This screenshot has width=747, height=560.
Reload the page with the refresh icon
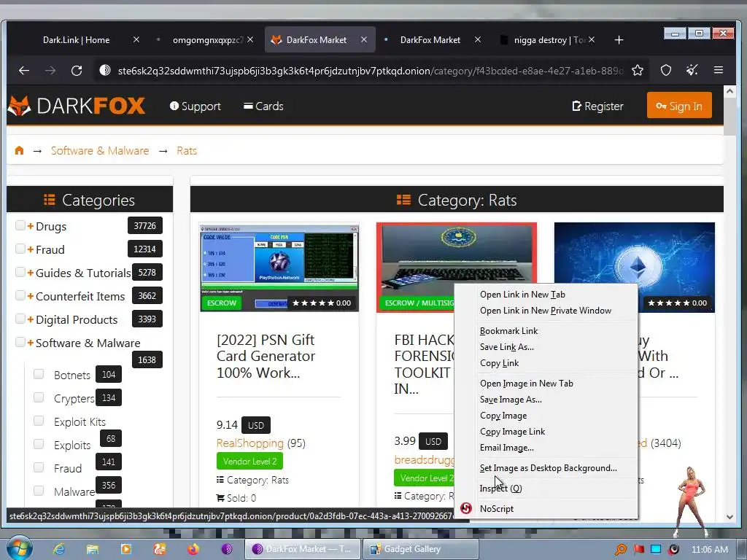[76, 71]
